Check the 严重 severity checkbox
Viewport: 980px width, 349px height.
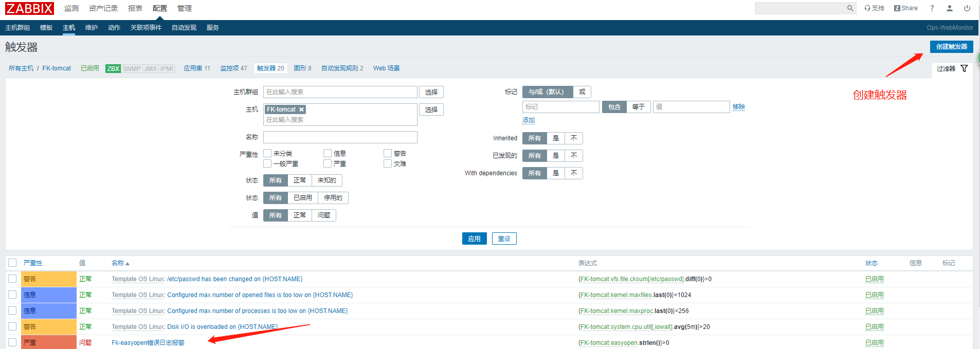pyautogui.click(x=328, y=163)
